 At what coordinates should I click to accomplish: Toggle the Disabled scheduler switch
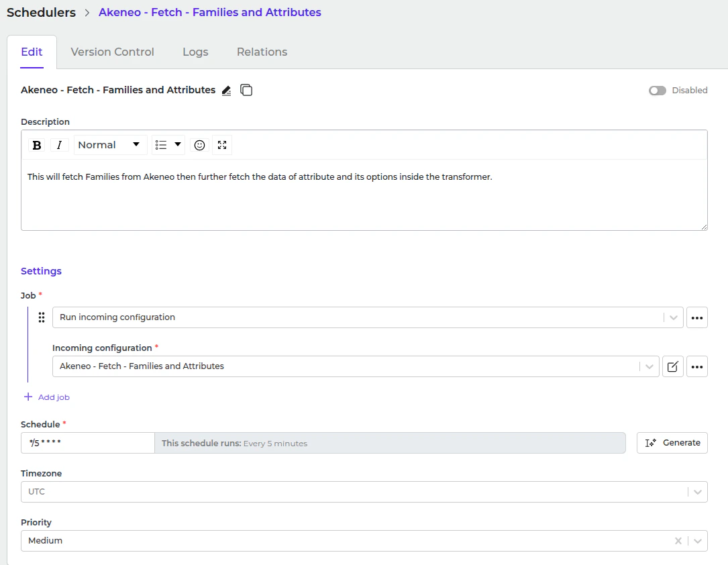coord(657,91)
